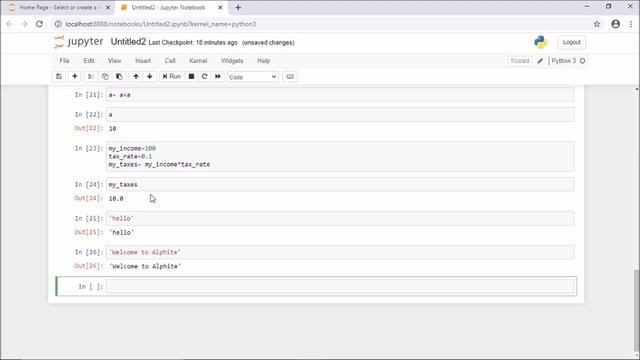Open the View menu
640x360 pixels.
115,61
